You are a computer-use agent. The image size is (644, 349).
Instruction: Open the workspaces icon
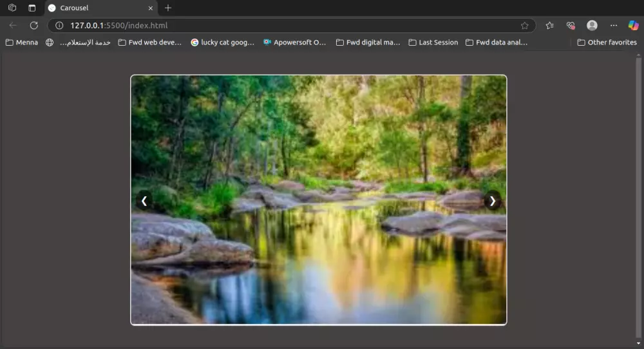tap(12, 8)
